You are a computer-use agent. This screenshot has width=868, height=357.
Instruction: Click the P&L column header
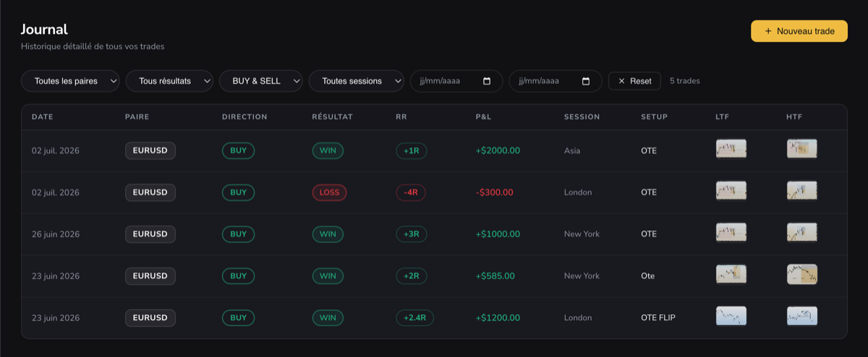[483, 117]
